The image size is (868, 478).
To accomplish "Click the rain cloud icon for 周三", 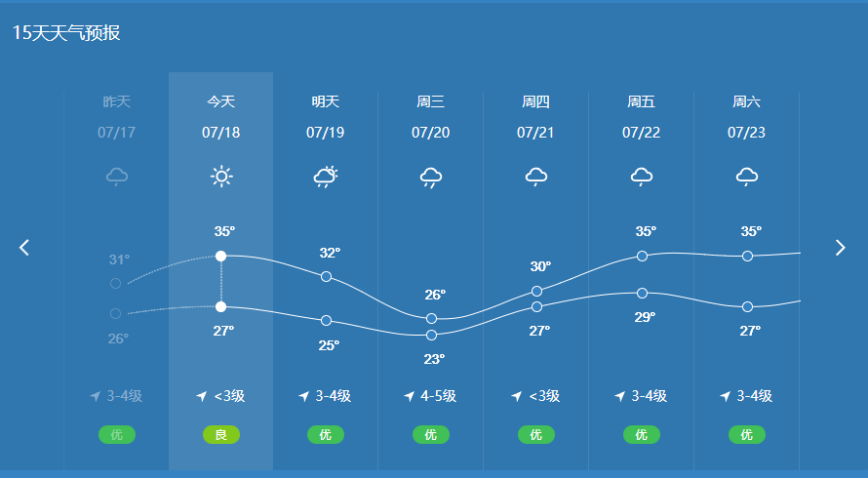I will (431, 177).
